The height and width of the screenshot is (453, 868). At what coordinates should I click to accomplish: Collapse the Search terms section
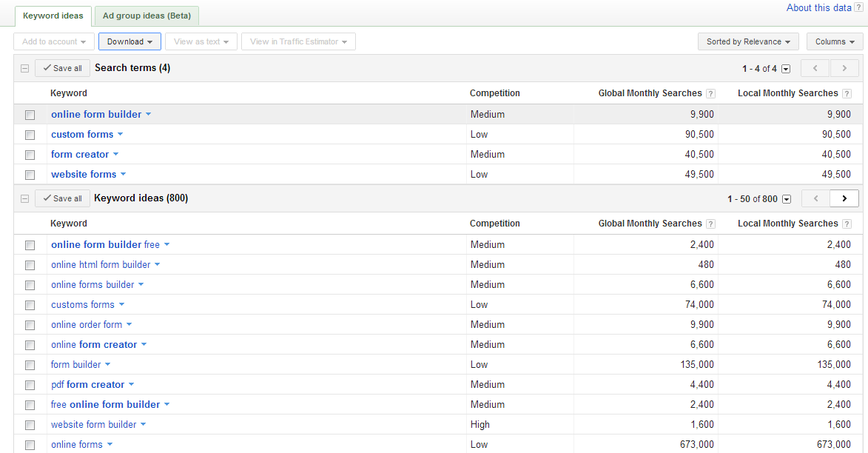coord(24,68)
